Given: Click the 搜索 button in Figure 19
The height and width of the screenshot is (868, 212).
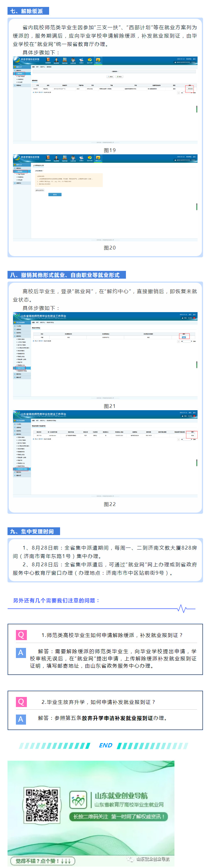Looking at the screenshot, I should [x=110, y=76].
